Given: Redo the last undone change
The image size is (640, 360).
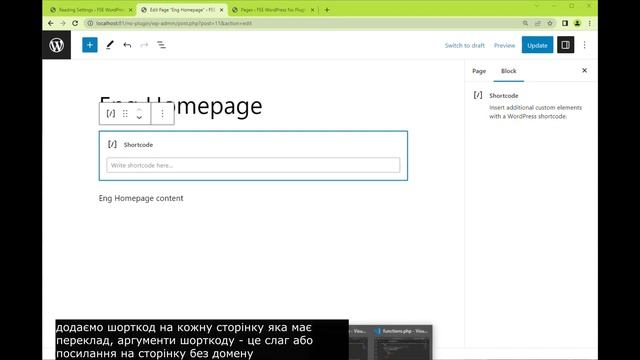Looking at the screenshot, I should (144, 45).
